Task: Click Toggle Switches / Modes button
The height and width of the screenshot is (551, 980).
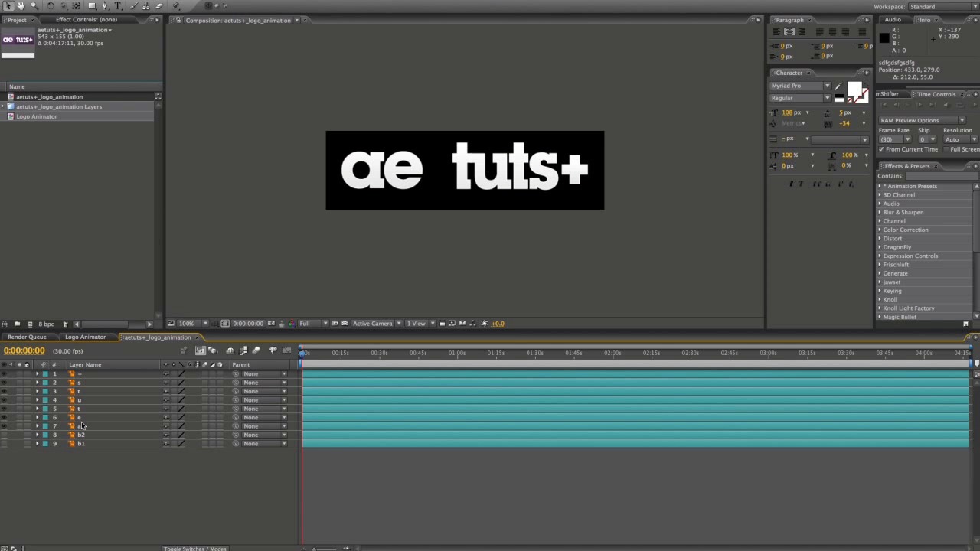Action: click(x=195, y=548)
